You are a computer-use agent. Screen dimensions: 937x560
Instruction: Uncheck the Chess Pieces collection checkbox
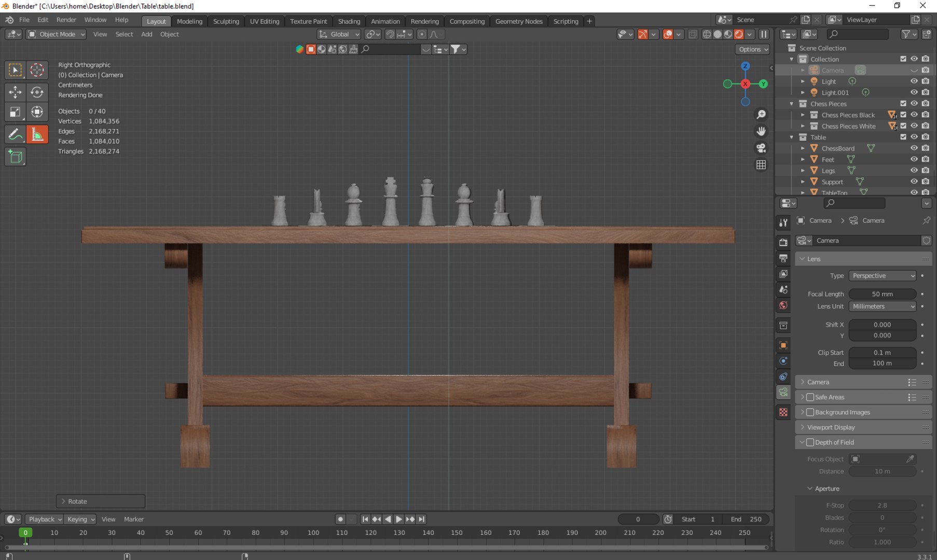pos(903,104)
